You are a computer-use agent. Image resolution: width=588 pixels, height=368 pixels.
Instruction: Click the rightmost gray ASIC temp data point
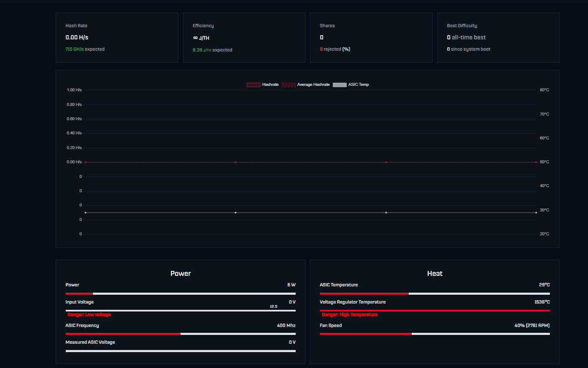click(536, 213)
